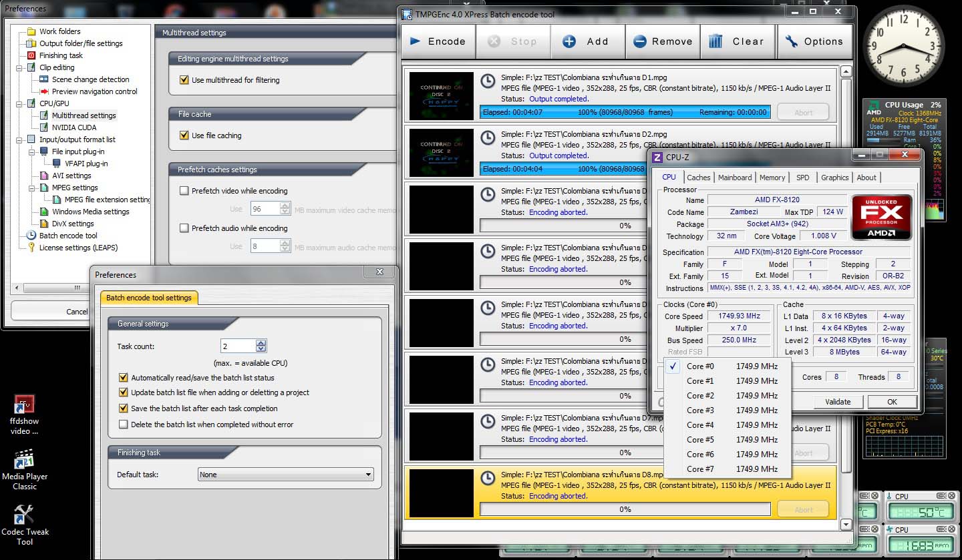962x560 pixels.
Task: Enable Prefetch audio while encoding
Action: click(x=184, y=228)
